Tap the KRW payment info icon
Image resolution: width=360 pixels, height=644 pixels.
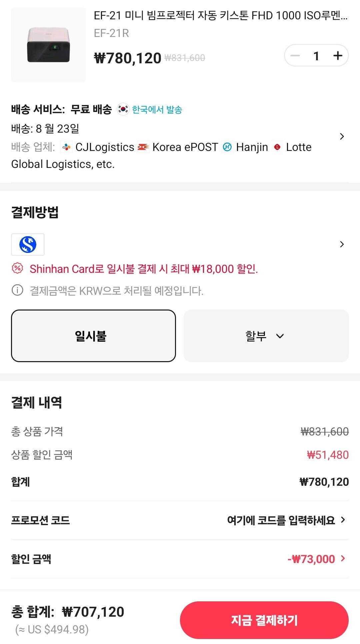17,290
